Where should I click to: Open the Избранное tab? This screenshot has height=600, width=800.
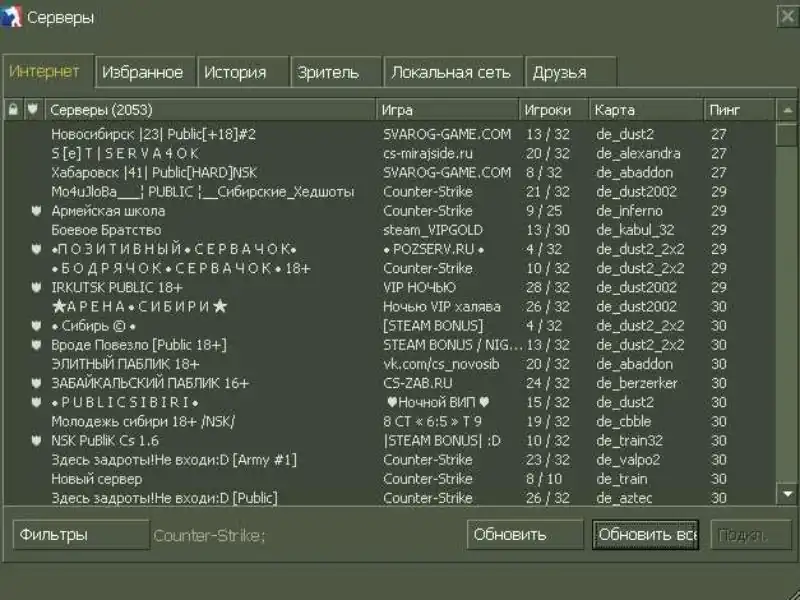pos(143,72)
